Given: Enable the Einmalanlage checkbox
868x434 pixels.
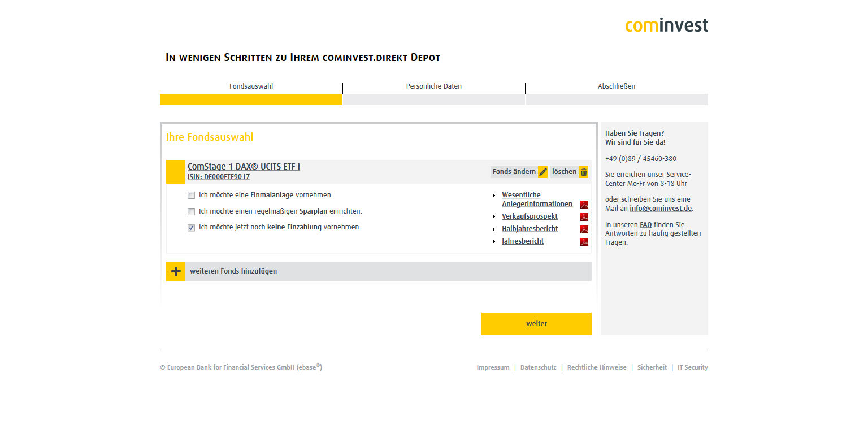Looking at the screenshot, I should click(191, 196).
